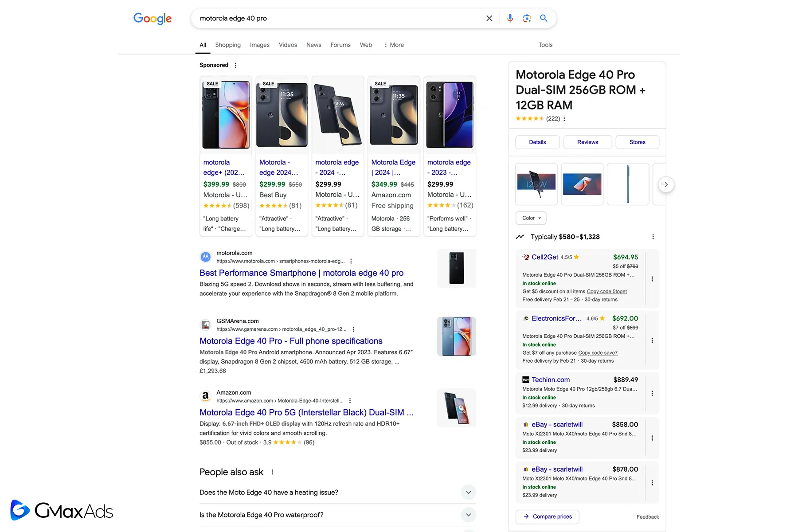798x532 pixels.
Task: Open the ElectronicsFor… store link
Action: click(x=557, y=319)
